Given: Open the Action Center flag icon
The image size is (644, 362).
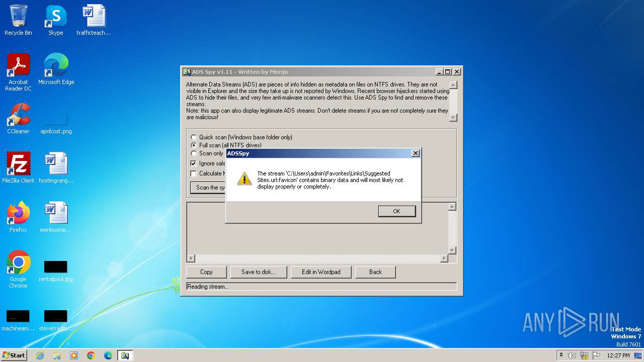Looking at the screenshot, I should 596,355.
